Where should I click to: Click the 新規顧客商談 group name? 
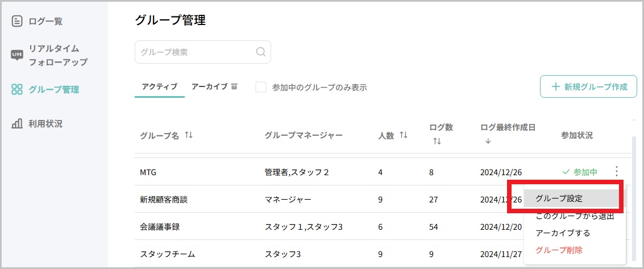164,200
